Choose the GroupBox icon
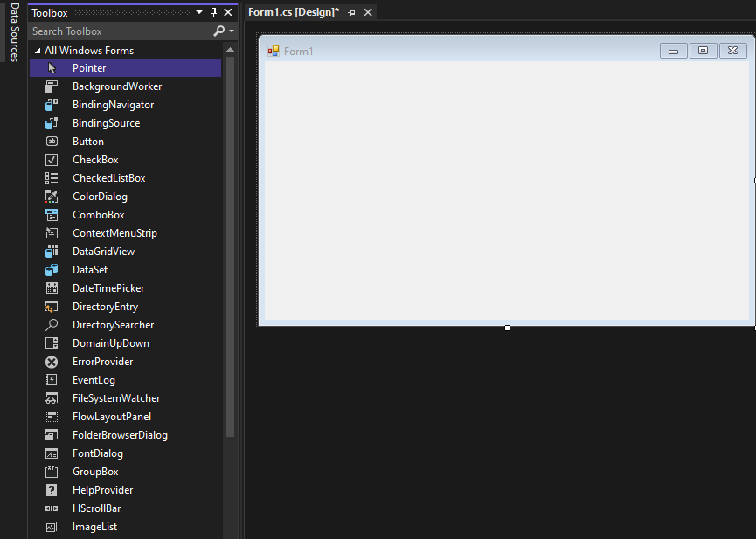Screen dimensions: 756x539 click(52, 472)
